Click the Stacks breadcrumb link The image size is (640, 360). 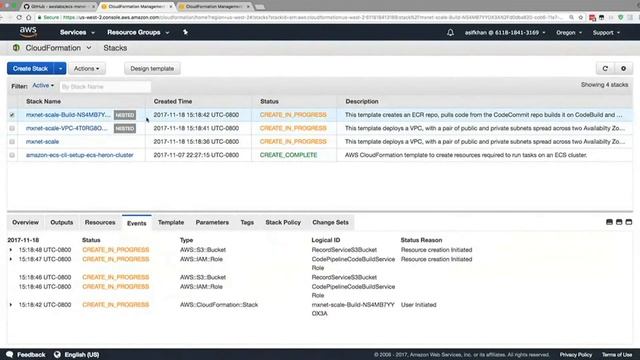pos(115,48)
